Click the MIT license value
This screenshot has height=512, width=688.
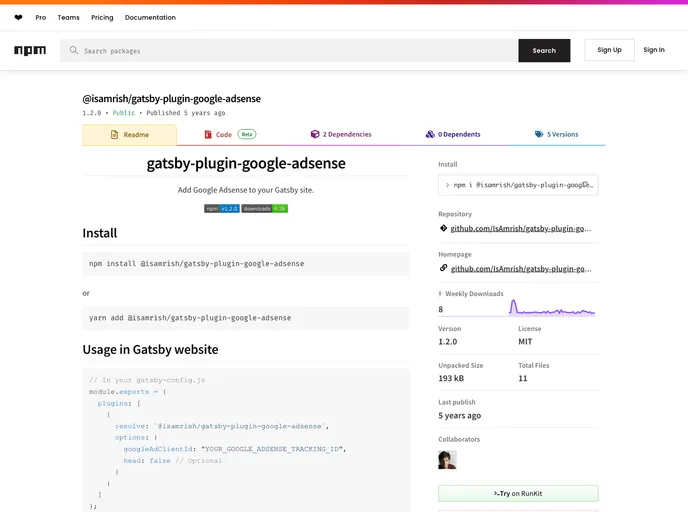coord(525,341)
